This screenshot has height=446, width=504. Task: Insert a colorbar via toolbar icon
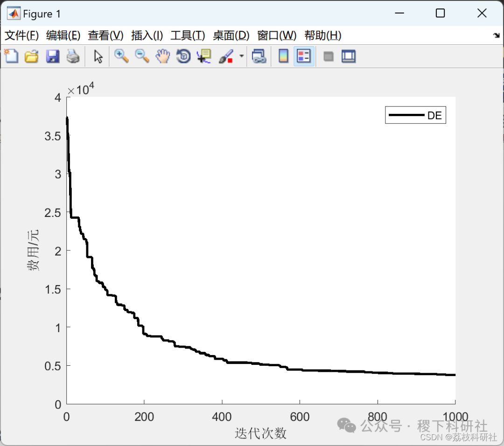283,56
